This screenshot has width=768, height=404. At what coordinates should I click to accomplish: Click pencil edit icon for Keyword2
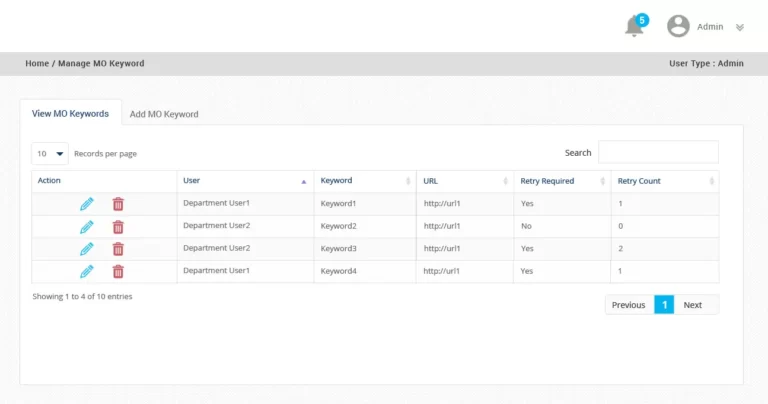(87, 227)
